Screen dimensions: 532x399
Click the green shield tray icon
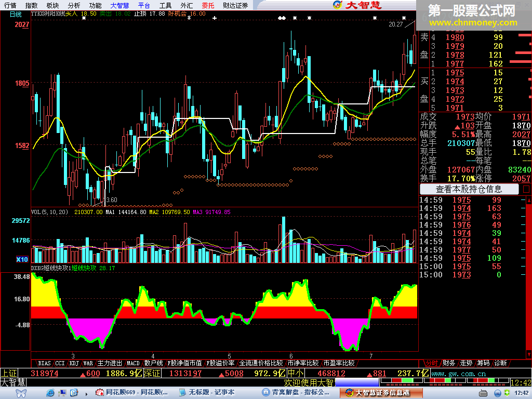pos(507,393)
